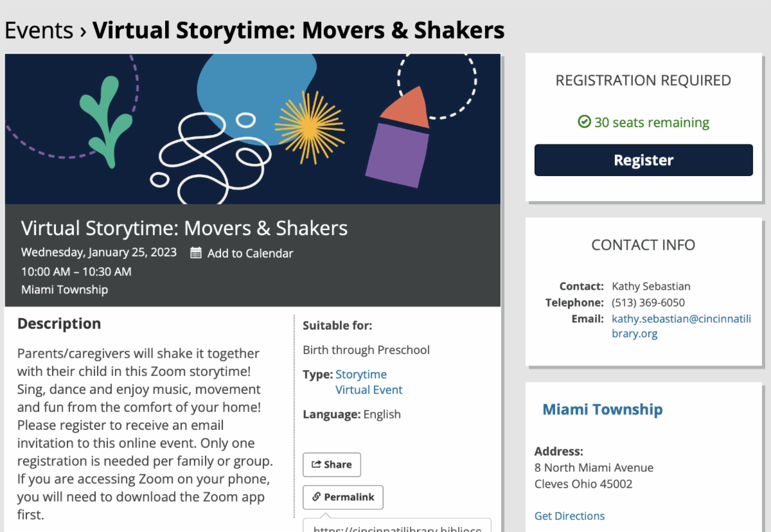
Task: Click the event title heading in banner
Action: (x=184, y=228)
